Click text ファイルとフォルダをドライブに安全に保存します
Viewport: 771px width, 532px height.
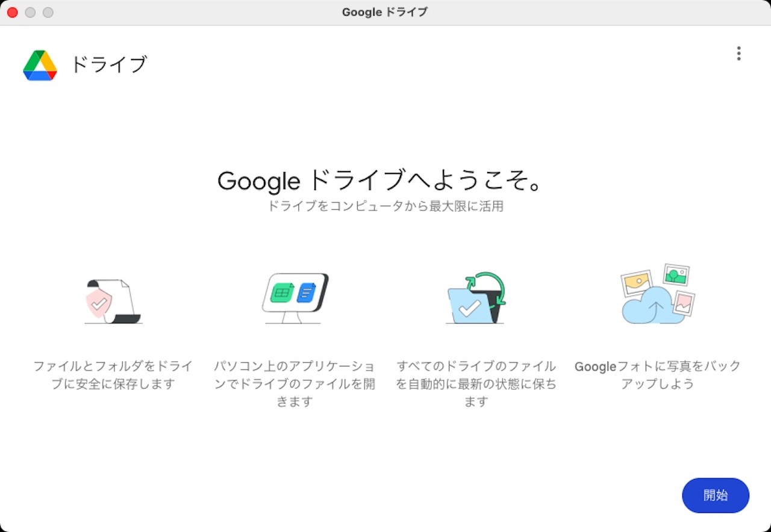click(x=113, y=375)
